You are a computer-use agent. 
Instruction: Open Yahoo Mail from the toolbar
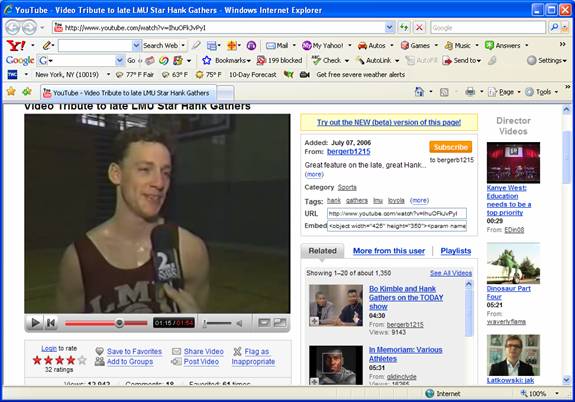coord(277,45)
